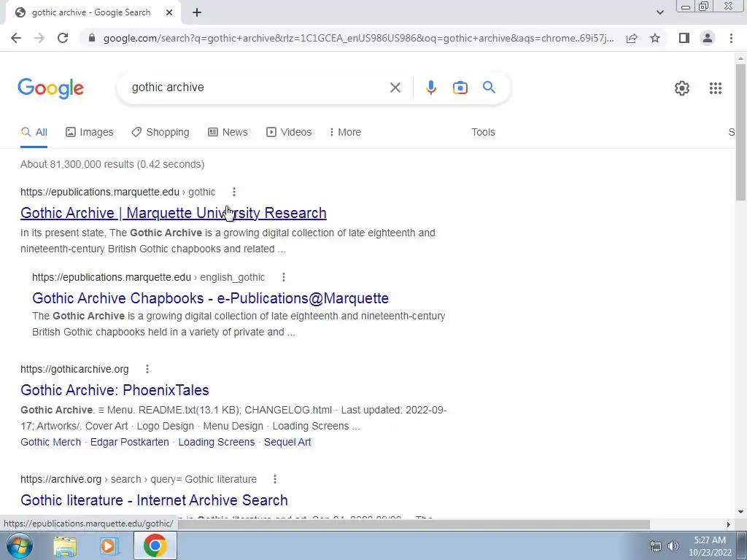Open options for archive.org result

click(275, 479)
